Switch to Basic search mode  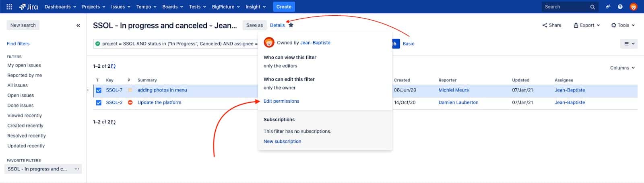[409, 44]
